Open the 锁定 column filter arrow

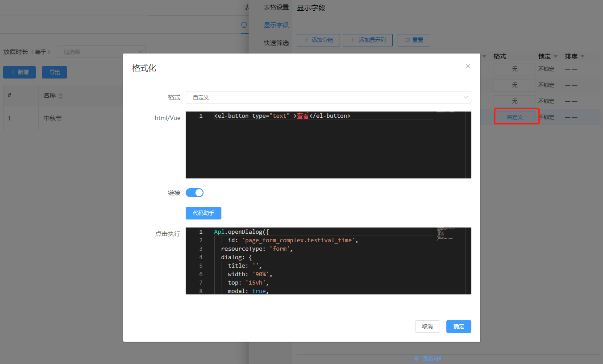click(x=556, y=57)
